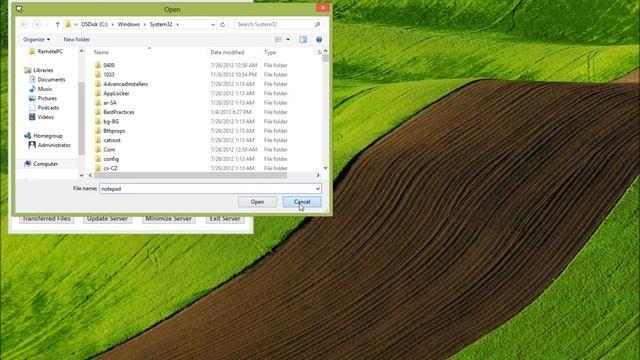The width and height of the screenshot is (640, 360).
Task: Click Minimize Server in the background window
Action: pos(169,219)
